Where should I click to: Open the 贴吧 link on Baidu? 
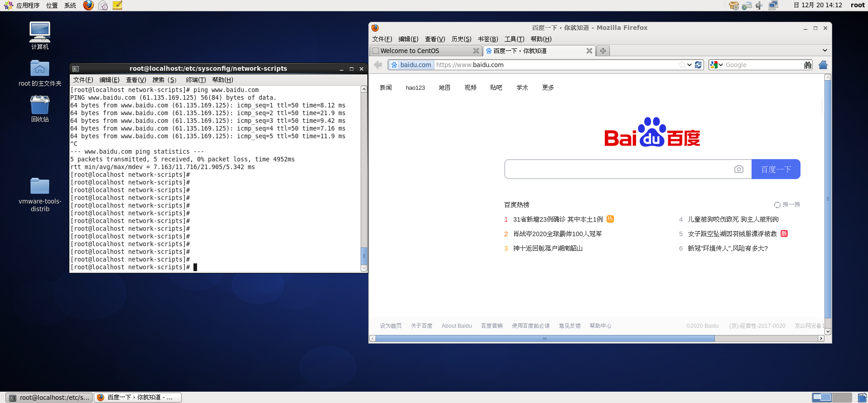coord(496,87)
